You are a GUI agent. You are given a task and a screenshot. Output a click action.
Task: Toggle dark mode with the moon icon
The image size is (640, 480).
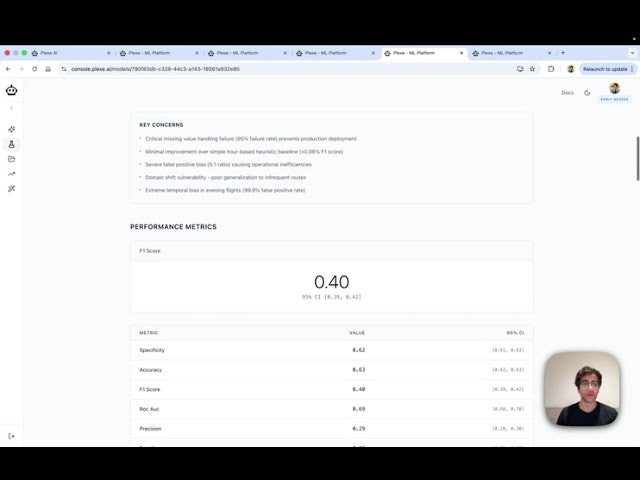pos(587,92)
